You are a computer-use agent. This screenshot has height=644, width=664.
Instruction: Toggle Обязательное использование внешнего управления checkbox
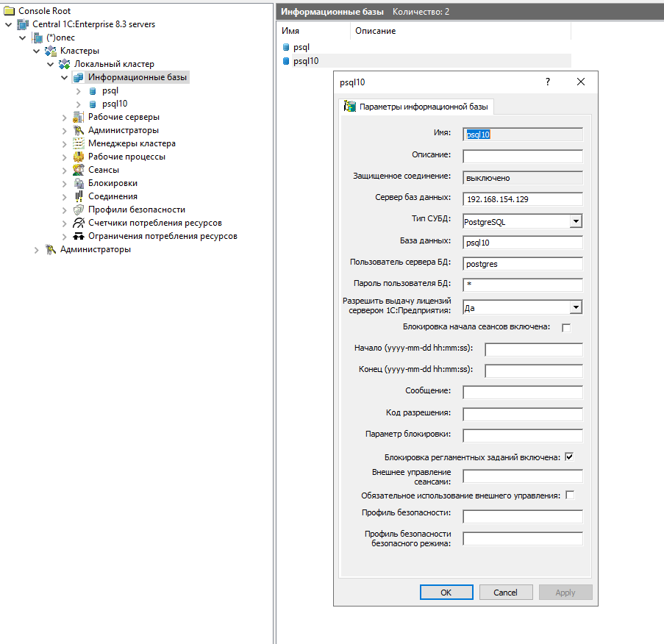pyautogui.click(x=570, y=495)
